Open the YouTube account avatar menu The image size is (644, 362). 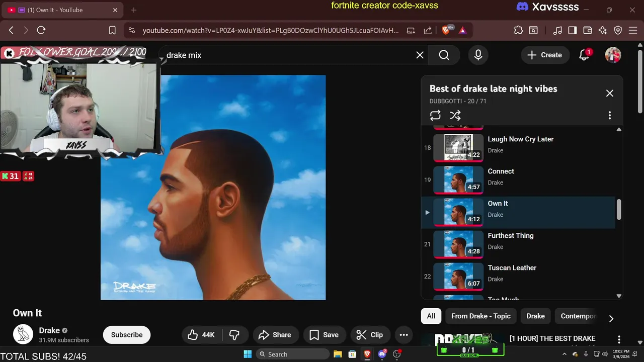point(613,55)
